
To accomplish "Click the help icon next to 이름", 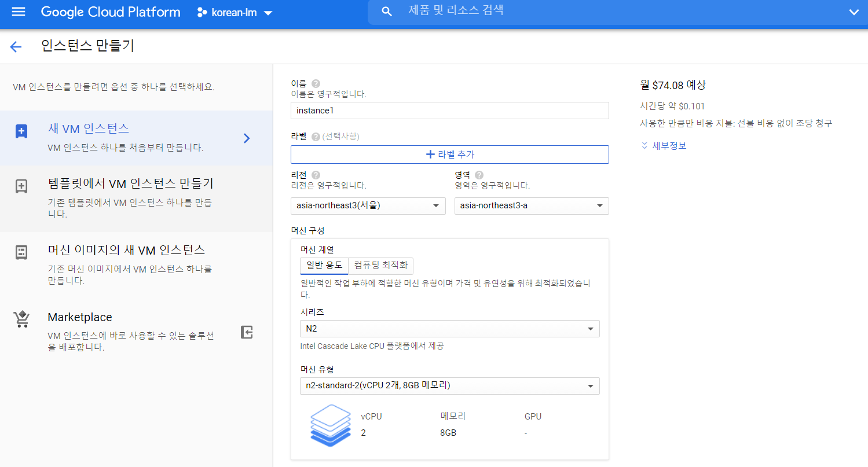I will [x=316, y=83].
